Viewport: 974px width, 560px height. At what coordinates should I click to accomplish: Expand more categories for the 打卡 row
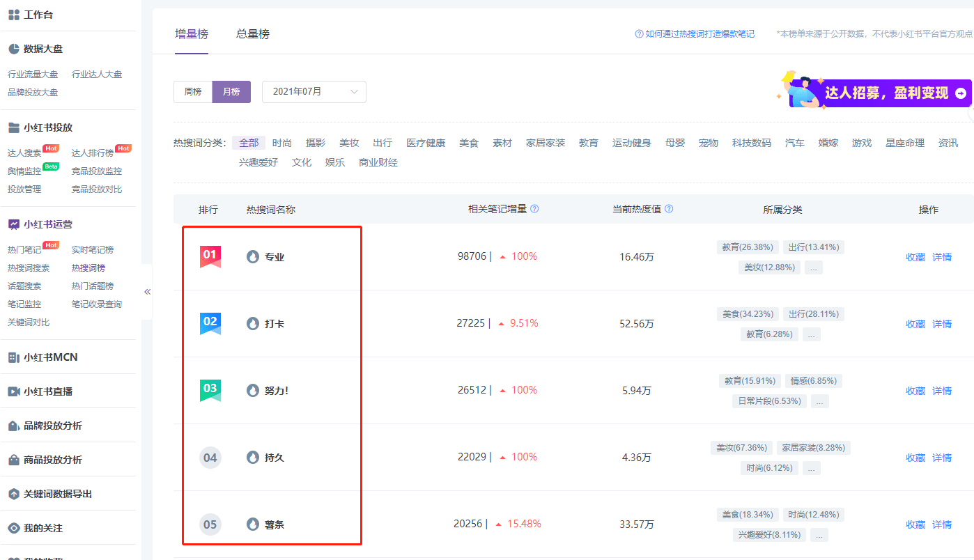click(x=812, y=334)
